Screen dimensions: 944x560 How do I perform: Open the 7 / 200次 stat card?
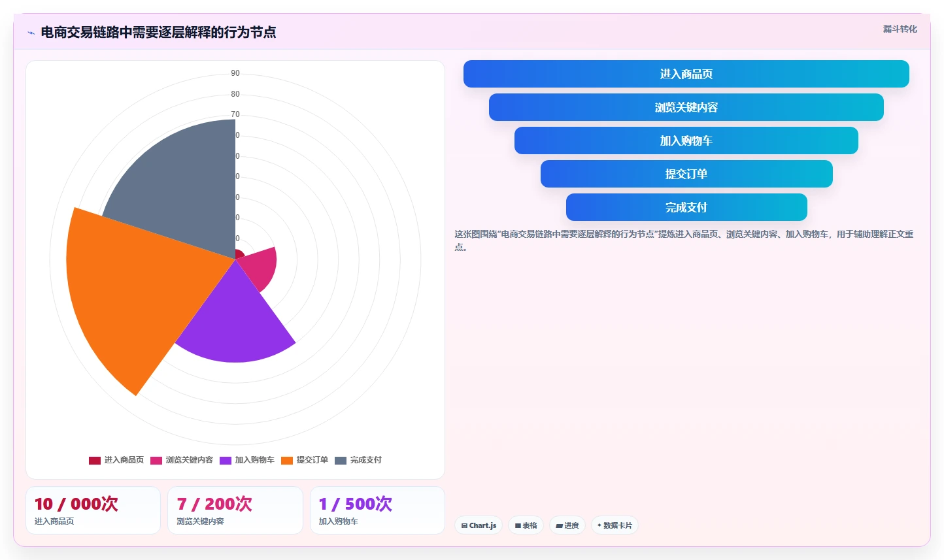pos(235,510)
